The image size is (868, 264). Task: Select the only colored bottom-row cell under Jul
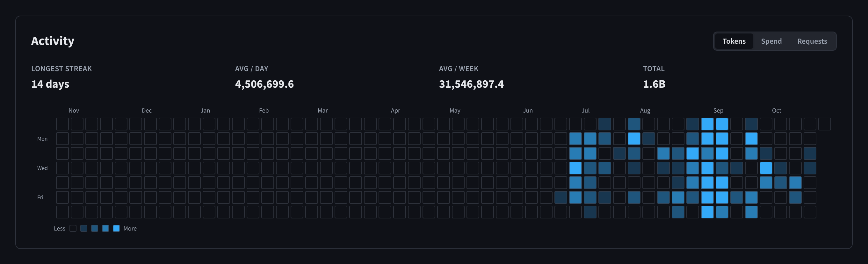pyautogui.click(x=590, y=212)
